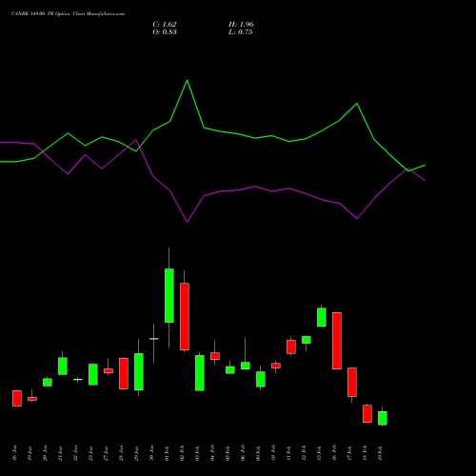The image size is (476, 476).
Task: Select the 02 Feb date label
Action: (182, 452)
